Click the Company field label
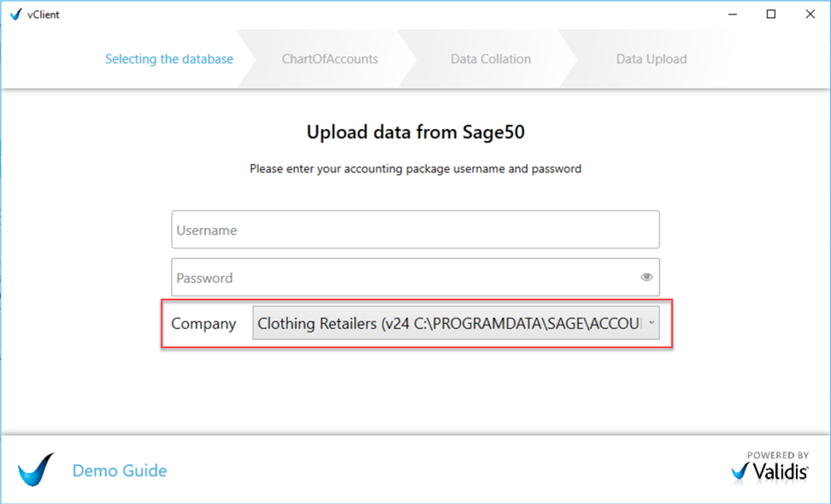Viewport: 831px width, 504px height. coord(203,324)
